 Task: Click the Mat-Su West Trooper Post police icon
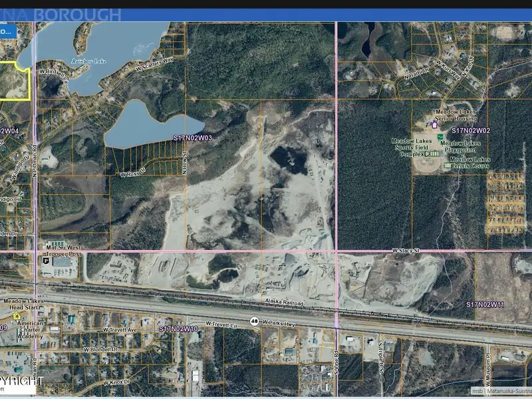[47, 261]
